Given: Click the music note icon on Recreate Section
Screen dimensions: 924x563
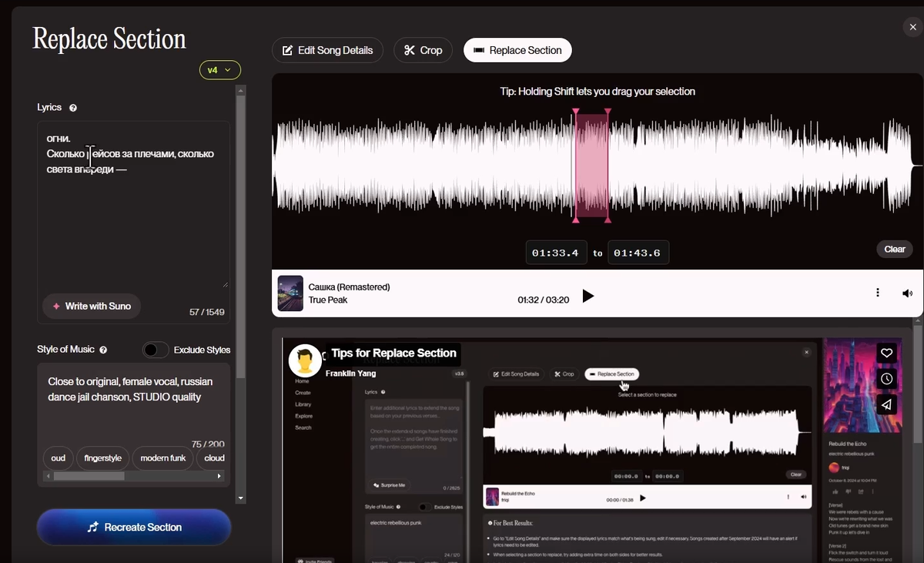Looking at the screenshot, I should coord(92,528).
